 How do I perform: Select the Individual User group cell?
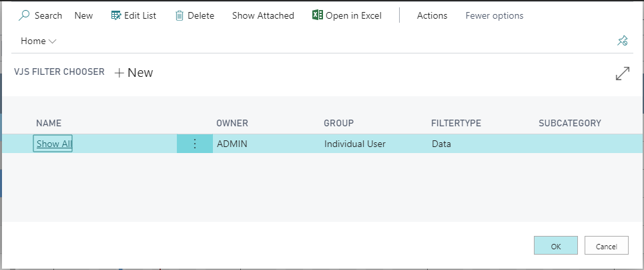pos(355,144)
